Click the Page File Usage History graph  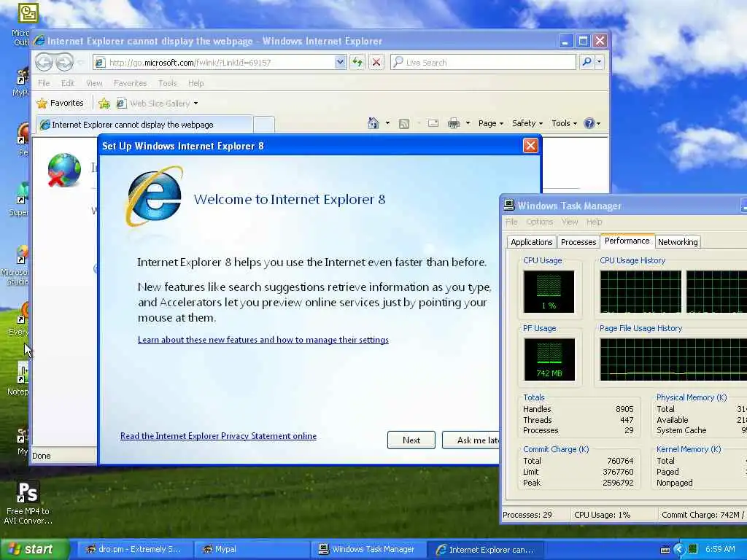[673, 359]
